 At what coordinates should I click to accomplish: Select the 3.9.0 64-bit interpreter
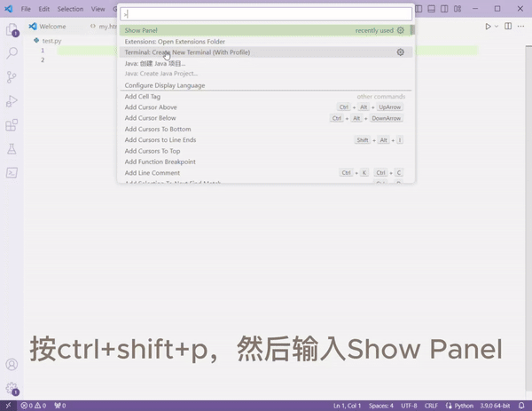[x=495, y=406]
